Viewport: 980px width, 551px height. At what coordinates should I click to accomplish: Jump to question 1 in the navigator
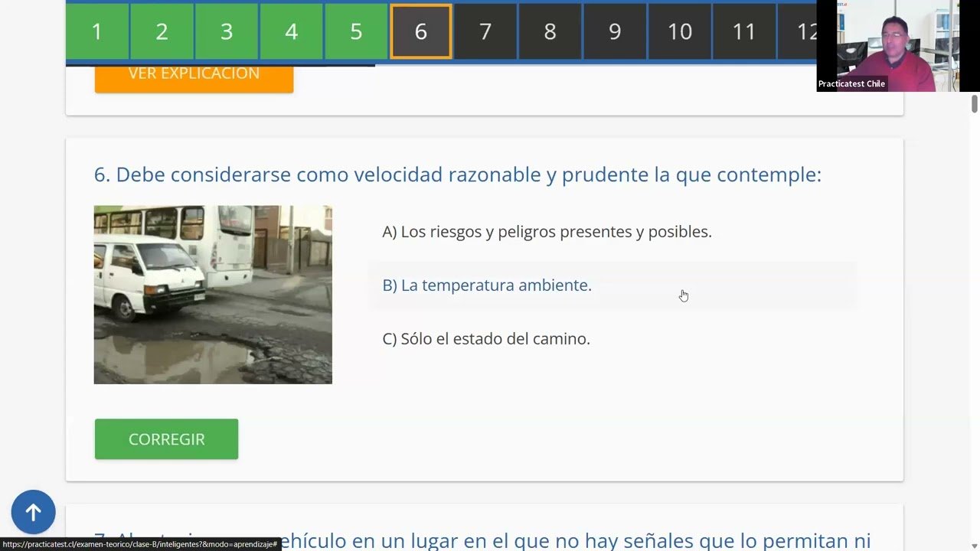tap(96, 31)
